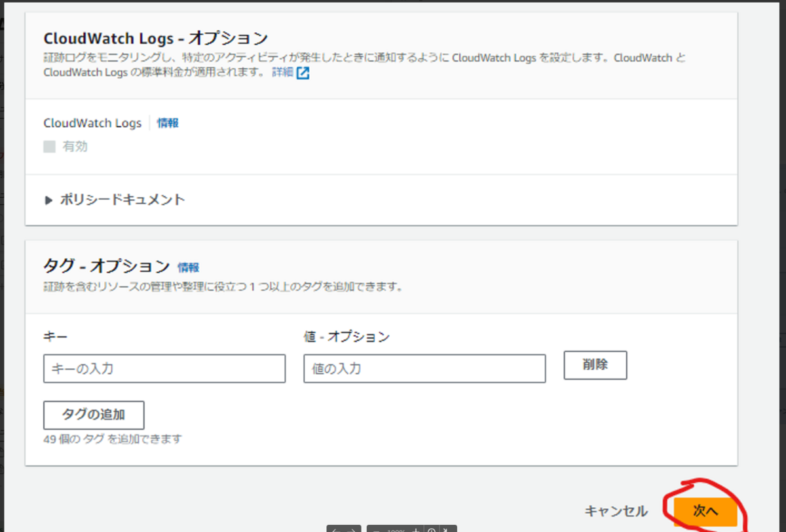This screenshot has height=532, width=786.
Task: Select the CloudWatch Logs - オプション heading
Action: 156,37
